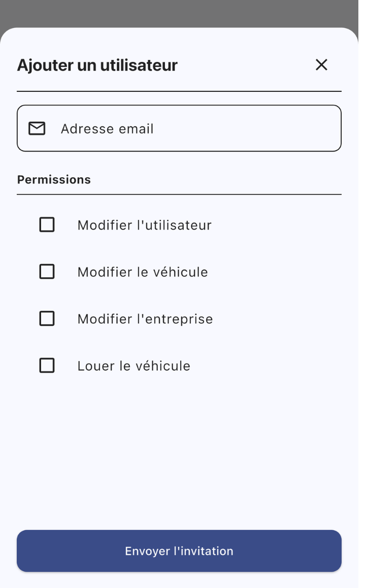Image resolution: width=367 pixels, height=588 pixels.
Task: Click the envelope icon in the email field
Action: click(x=36, y=128)
